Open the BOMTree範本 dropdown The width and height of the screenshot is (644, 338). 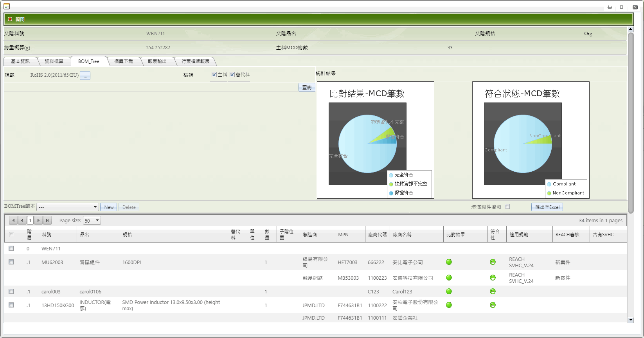pyautogui.click(x=67, y=207)
